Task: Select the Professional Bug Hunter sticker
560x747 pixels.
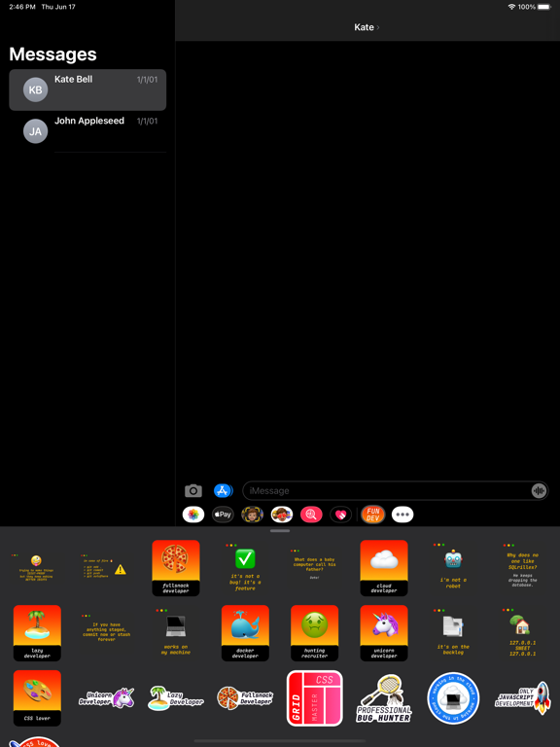Action: pyautogui.click(x=384, y=698)
